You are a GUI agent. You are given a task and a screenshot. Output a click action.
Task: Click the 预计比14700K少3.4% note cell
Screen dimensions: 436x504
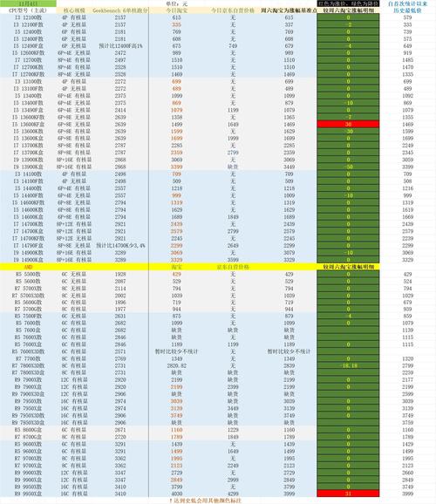pyautogui.click(x=120, y=246)
